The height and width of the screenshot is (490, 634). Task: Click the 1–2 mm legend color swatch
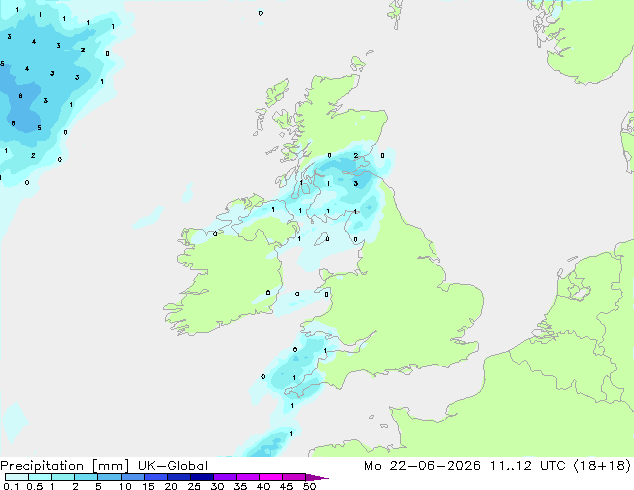[63, 477]
